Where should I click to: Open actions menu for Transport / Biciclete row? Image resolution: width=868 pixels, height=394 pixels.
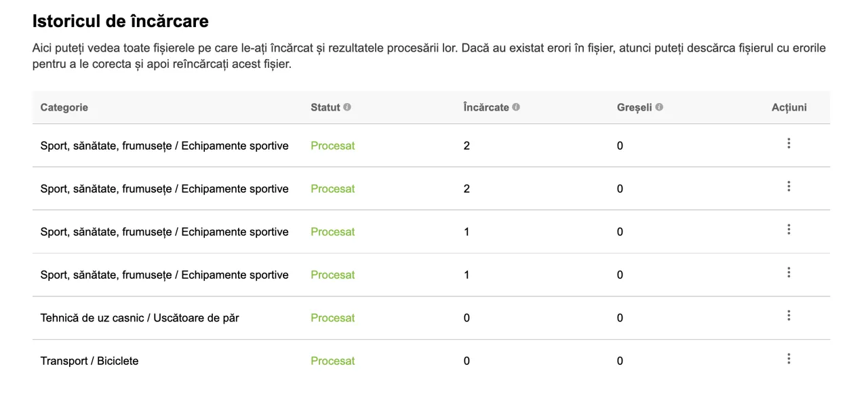(x=789, y=359)
